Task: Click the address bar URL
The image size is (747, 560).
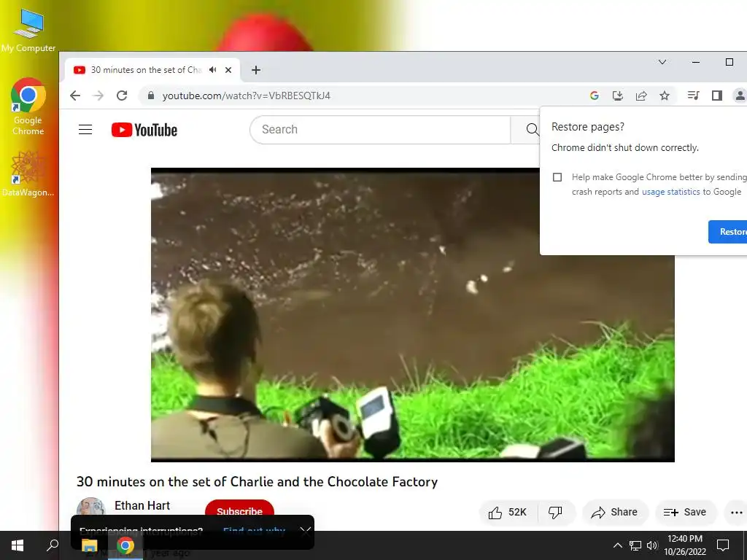Action: (x=247, y=96)
